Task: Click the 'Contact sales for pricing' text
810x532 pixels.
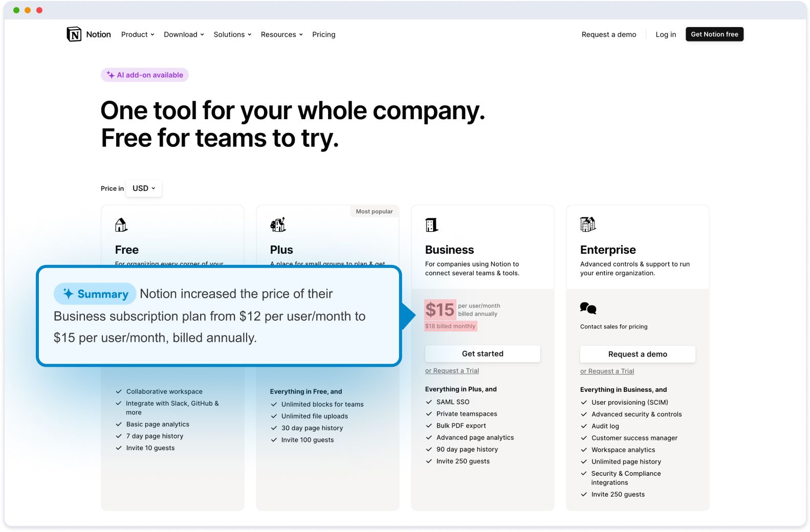Action: 614,326
